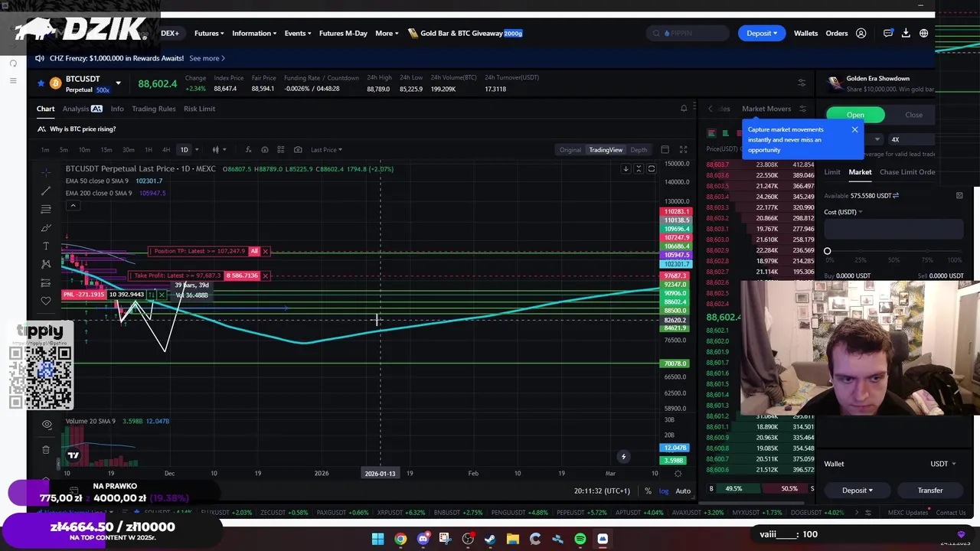Click the price alert bell icon
The width and height of the screenshot is (980, 551).
[x=684, y=108]
